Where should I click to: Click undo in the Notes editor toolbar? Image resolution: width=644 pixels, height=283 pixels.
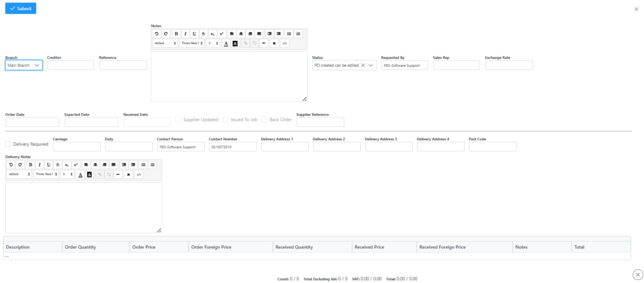coord(157,33)
